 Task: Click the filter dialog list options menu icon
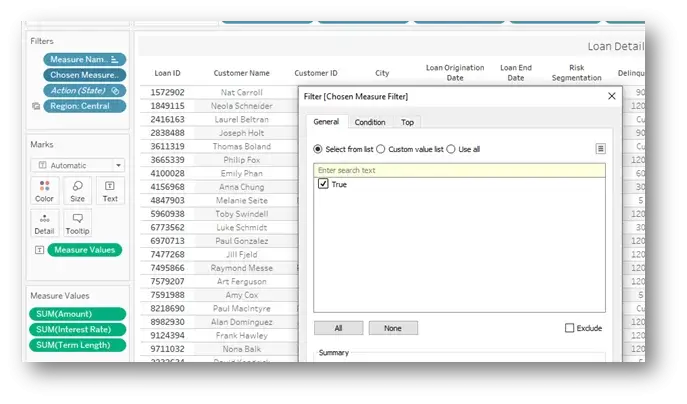click(x=601, y=149)
